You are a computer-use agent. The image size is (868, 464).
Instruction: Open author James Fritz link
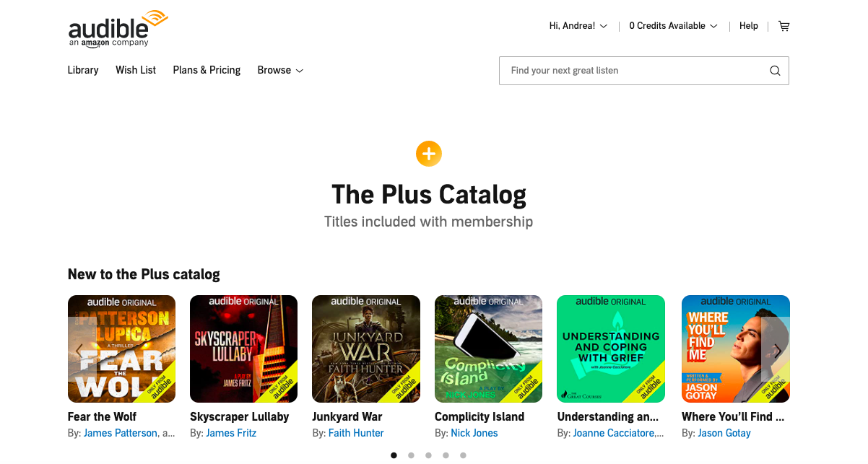point(231,433)
